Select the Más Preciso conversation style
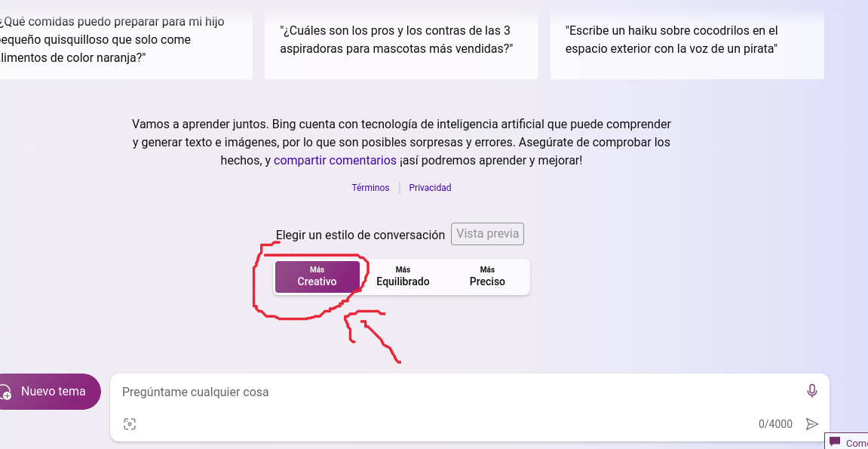The width and height of the screenshot is (868, 449). pyautogui.click(x=487, y=277)
